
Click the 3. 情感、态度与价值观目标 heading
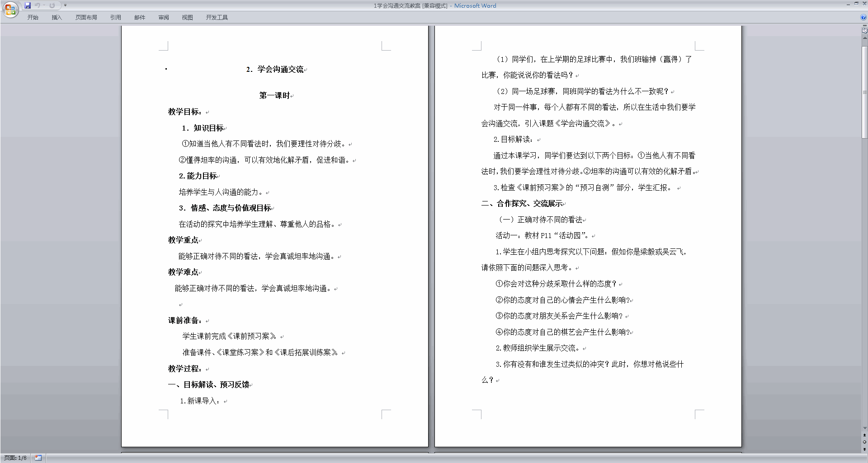(x=225, y=208)
